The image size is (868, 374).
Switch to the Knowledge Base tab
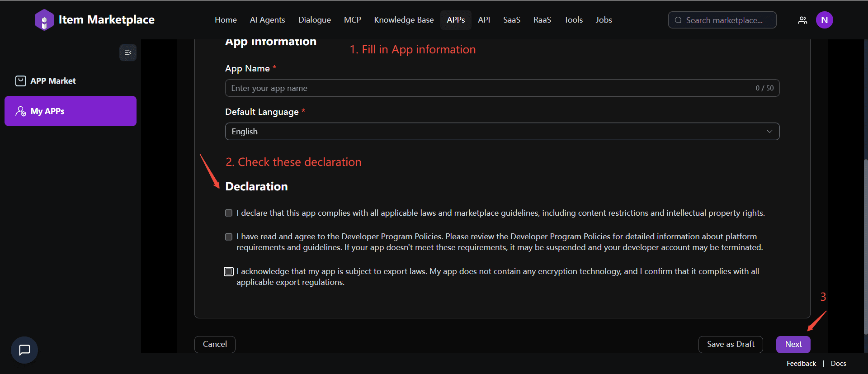pos(404,20)
